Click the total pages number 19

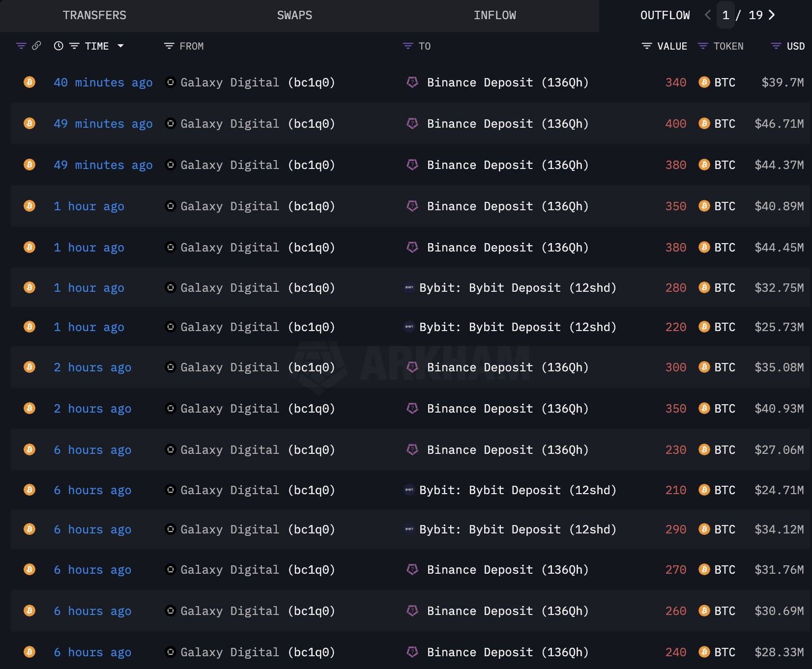[755, 15]
